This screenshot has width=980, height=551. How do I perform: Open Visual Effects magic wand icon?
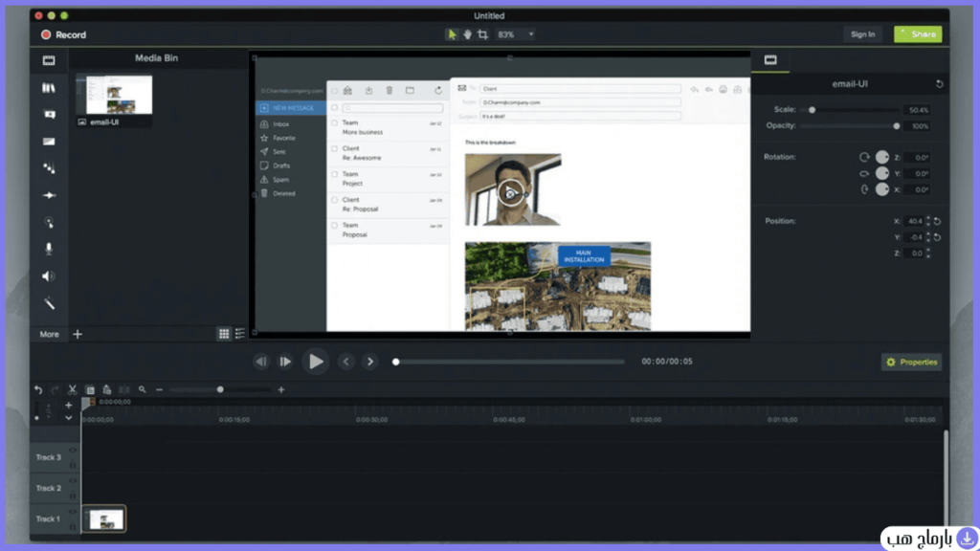pos(49,303)
